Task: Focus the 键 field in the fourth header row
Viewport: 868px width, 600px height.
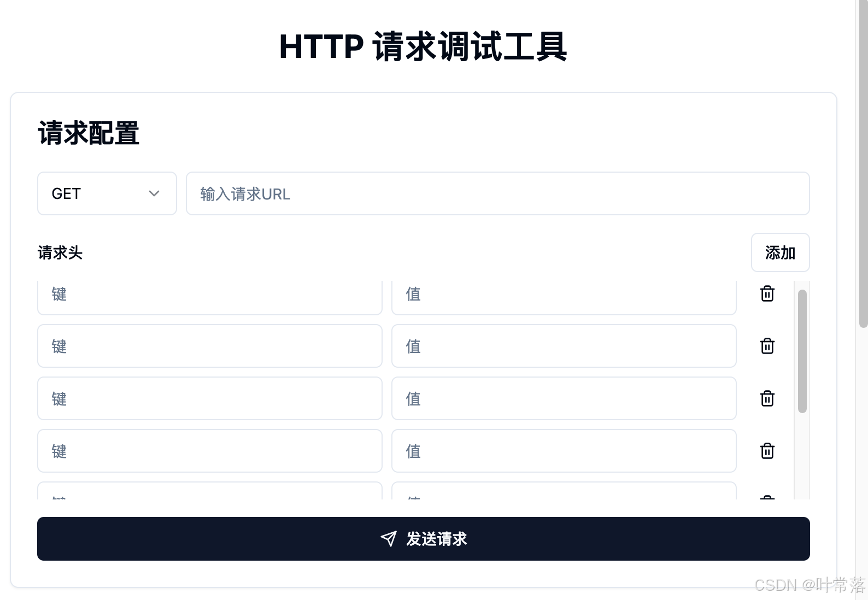Action: point(210,451)
